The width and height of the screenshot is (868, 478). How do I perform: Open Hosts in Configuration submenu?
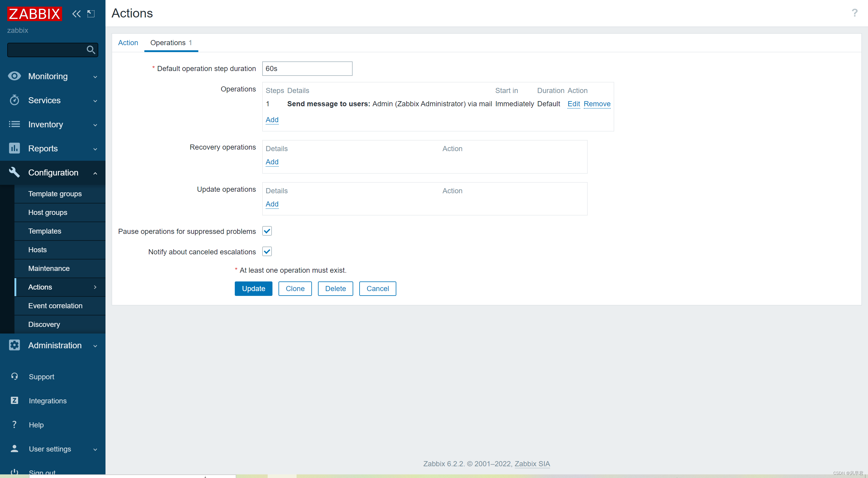37,250
